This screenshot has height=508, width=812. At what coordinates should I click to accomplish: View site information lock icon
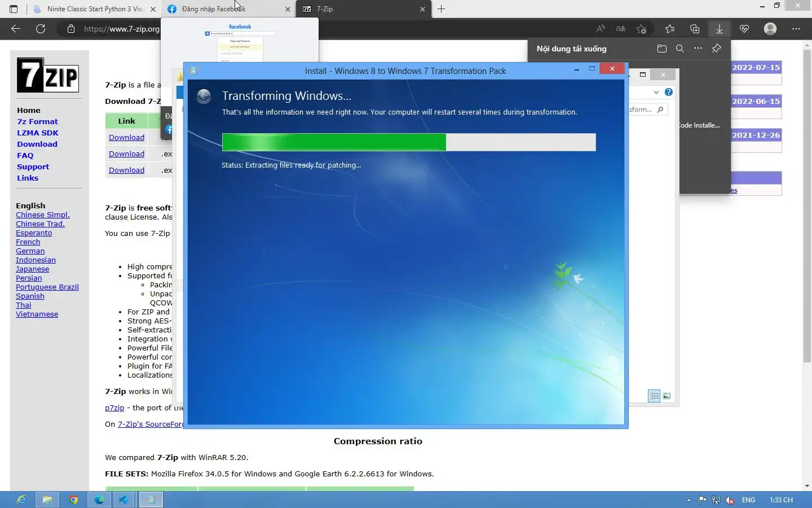[x=71, y=29]
